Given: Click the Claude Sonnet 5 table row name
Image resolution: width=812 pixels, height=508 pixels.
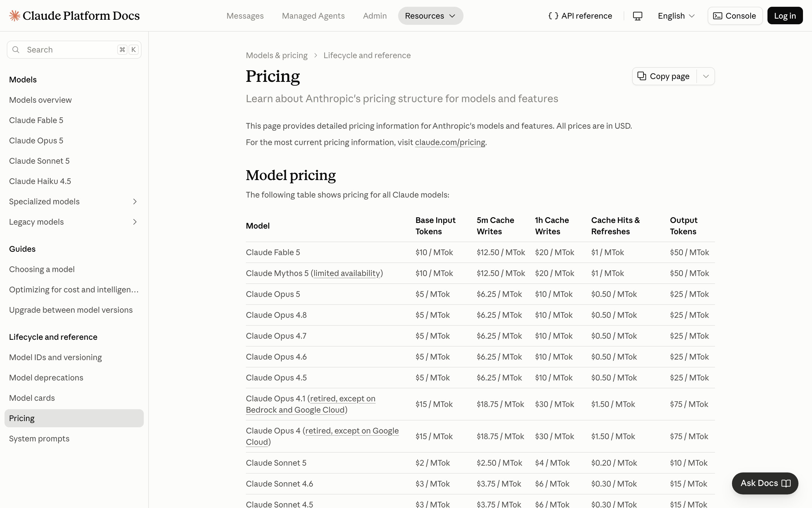Looking at the screenshot, I should (276, 463).
